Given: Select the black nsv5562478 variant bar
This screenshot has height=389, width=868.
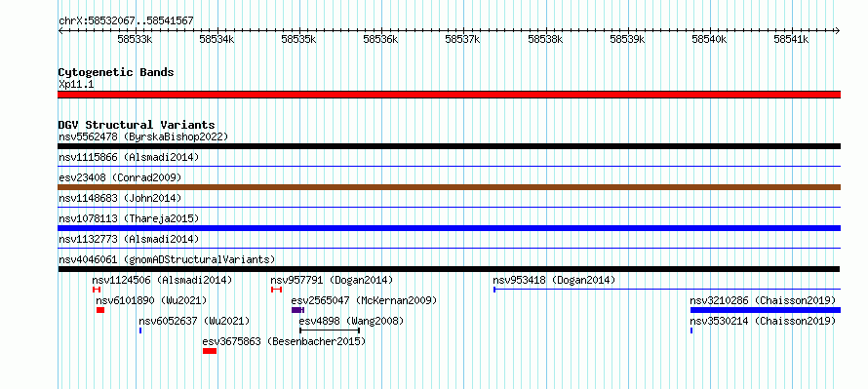Looking at the screenshot, I should (449, 146).
